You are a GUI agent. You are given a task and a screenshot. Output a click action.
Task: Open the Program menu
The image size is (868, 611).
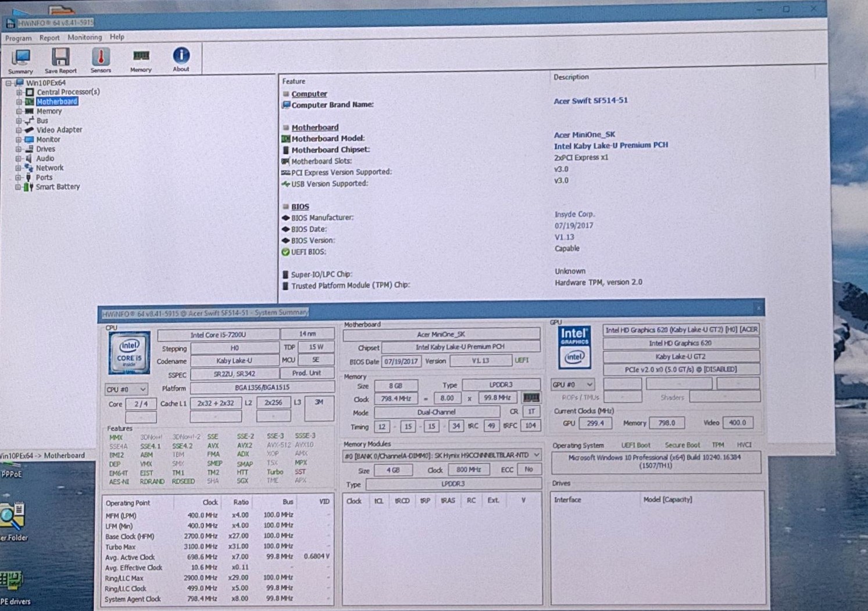point(19,38)
